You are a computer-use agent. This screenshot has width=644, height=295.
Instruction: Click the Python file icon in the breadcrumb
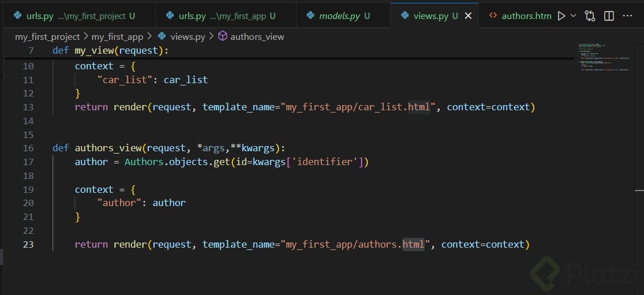point(162,36)
